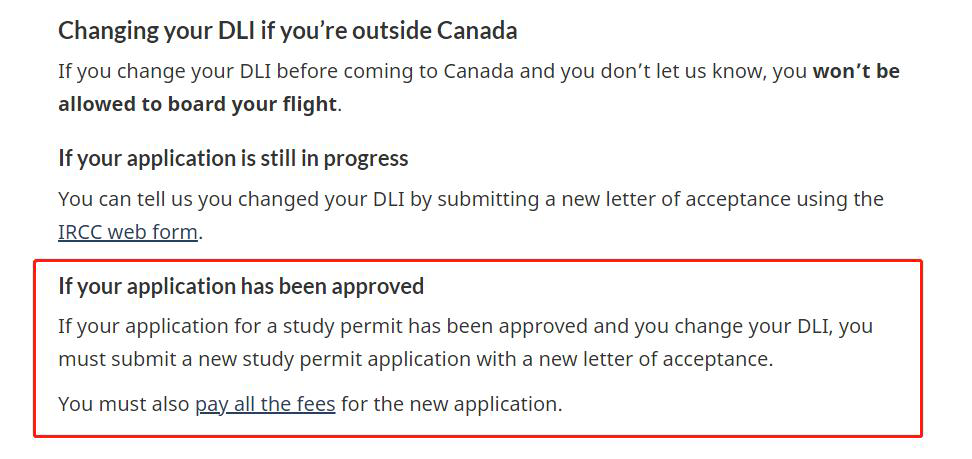Screen dimensions: 972x459
Task: Click the "If your application is still in progress" heading
Action: (x=233, y=158)
